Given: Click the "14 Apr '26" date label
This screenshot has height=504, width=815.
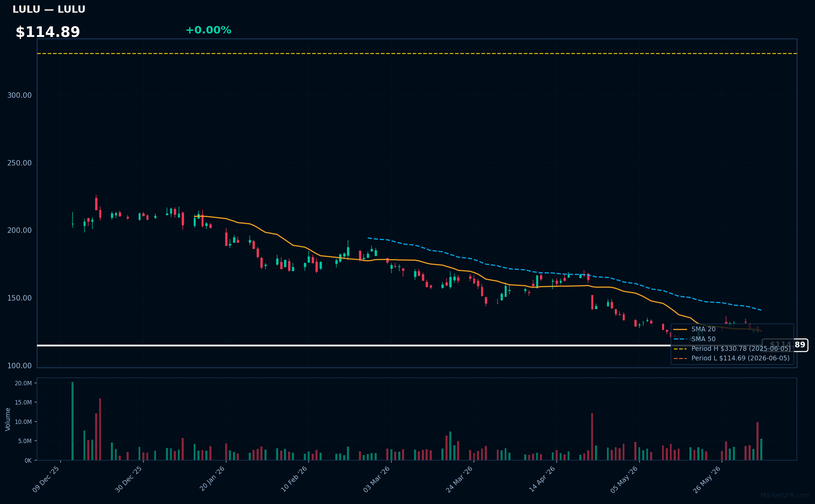Looking at the screenshot, I should point(542,479).
